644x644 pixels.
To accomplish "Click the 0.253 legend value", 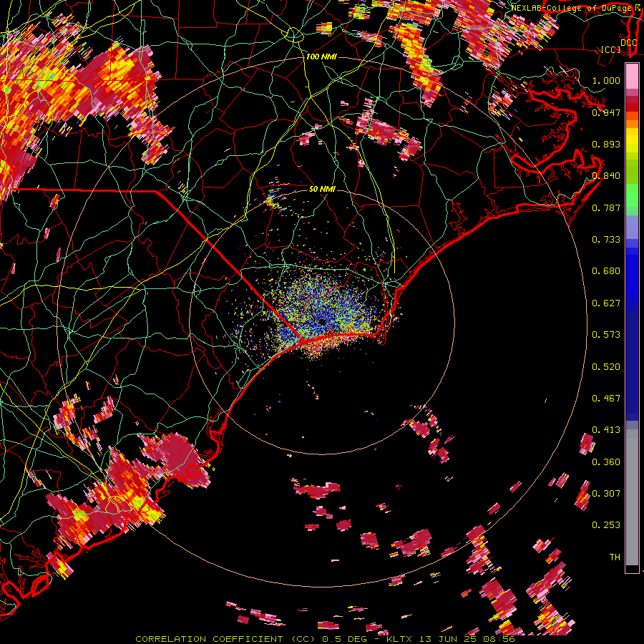I will (x=606, y=525).
